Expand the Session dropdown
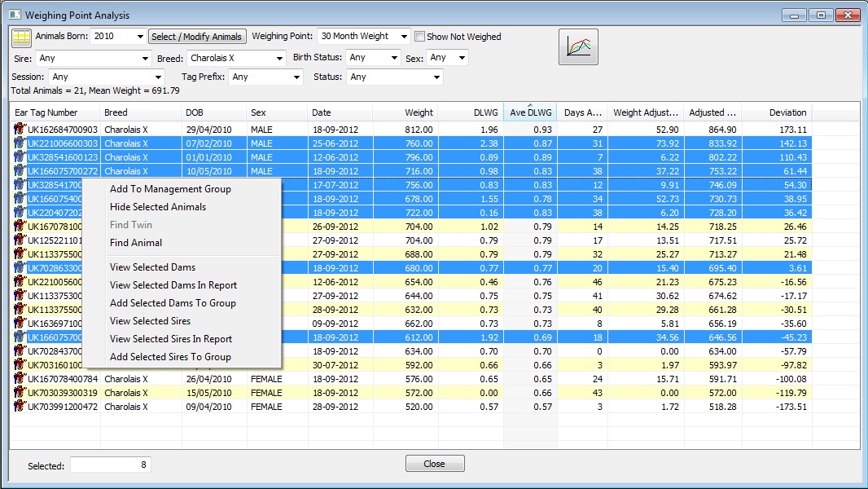This screenshot has height=489, width=868. click(x=158, y=77)
